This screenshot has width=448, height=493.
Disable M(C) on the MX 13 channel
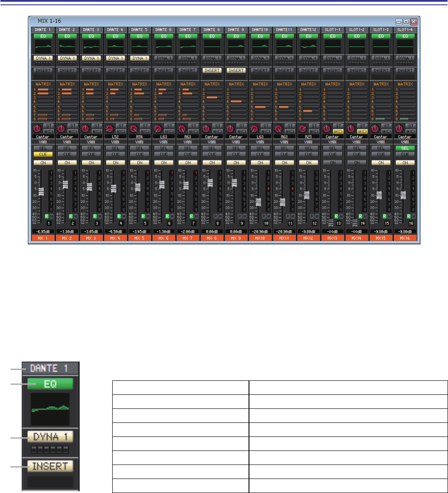pos(338,131)
